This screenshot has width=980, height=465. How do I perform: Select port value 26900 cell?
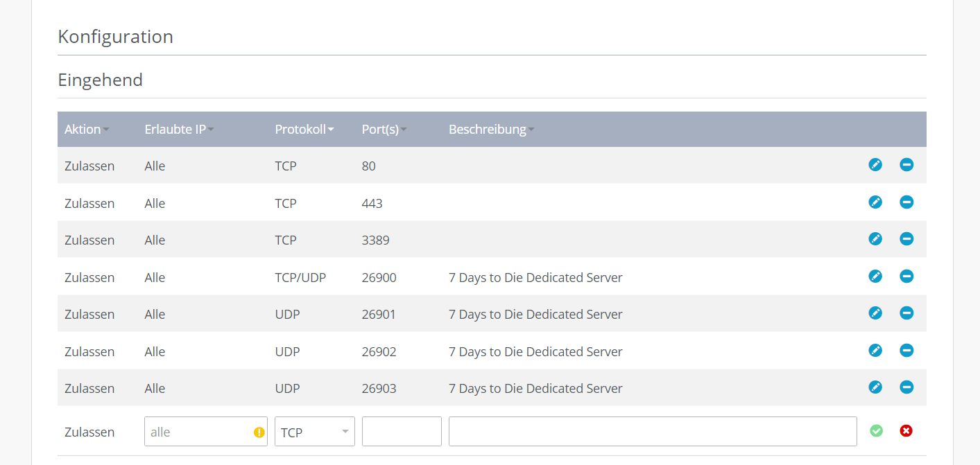[379, 278]
